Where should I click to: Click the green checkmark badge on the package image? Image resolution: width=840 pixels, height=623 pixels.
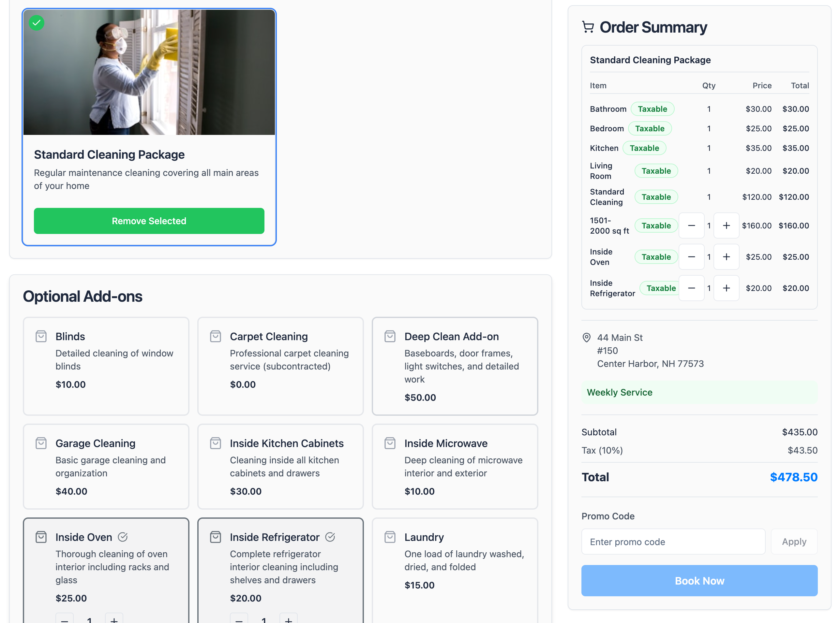pos(36,23)
